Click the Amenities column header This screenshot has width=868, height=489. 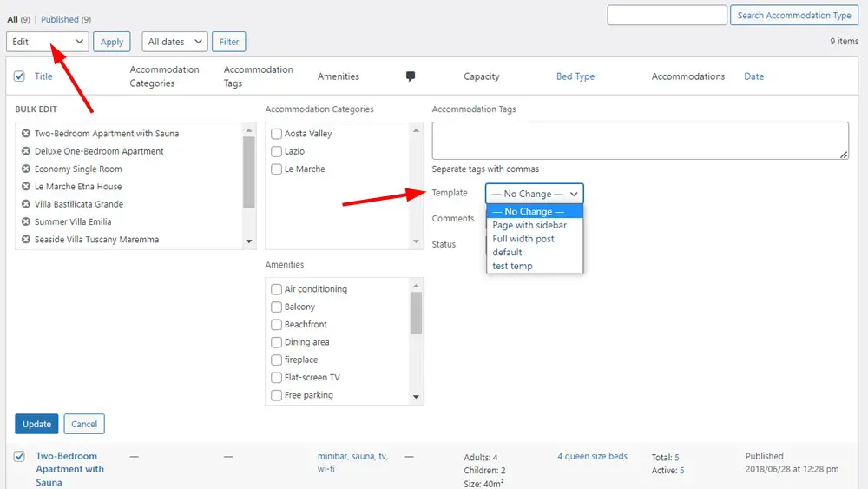coord(339,76)
